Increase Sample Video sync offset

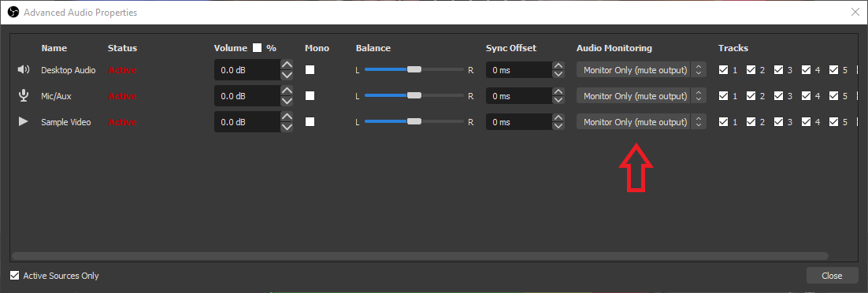pyautogui.click(x=558, y=117)
